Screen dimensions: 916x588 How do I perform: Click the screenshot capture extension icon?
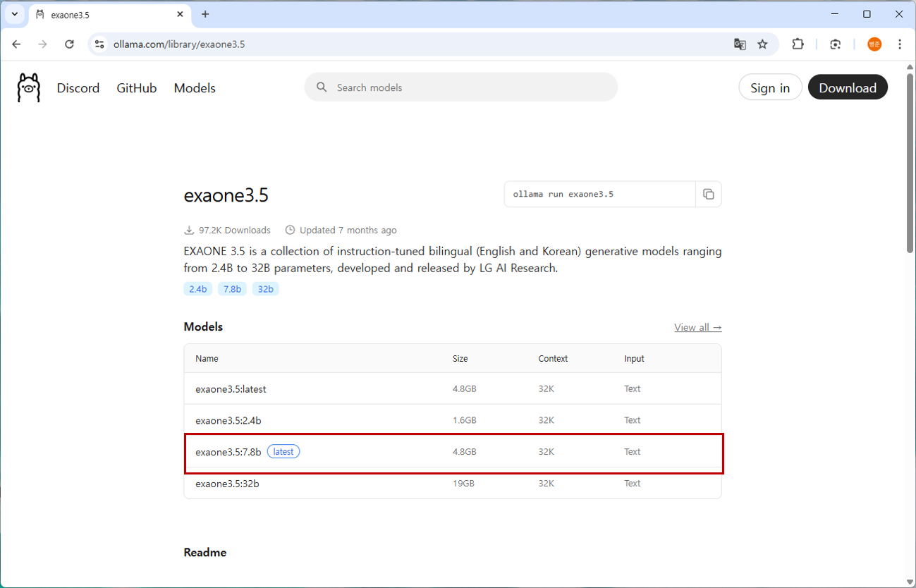(x=836, y=44)
